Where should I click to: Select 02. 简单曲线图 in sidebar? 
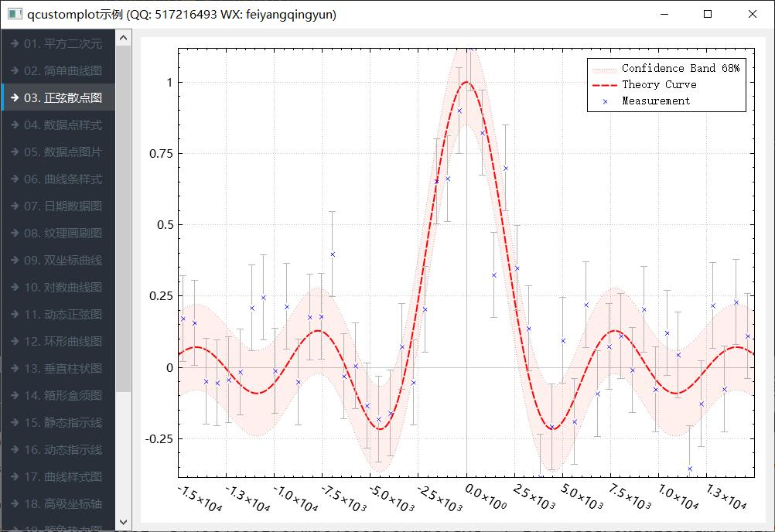(x=62, y=71)
